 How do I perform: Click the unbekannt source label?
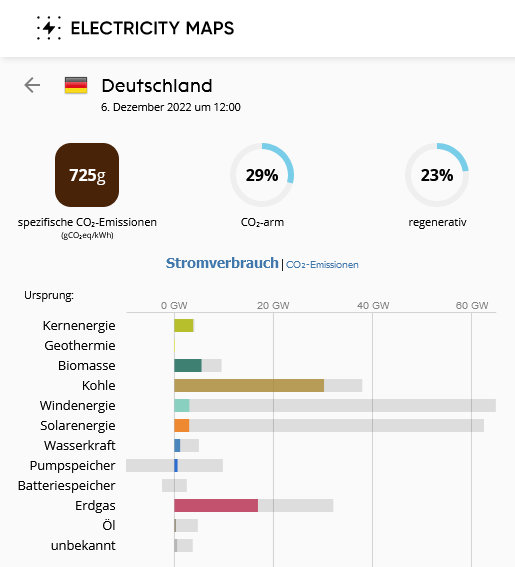click(83, 546)
